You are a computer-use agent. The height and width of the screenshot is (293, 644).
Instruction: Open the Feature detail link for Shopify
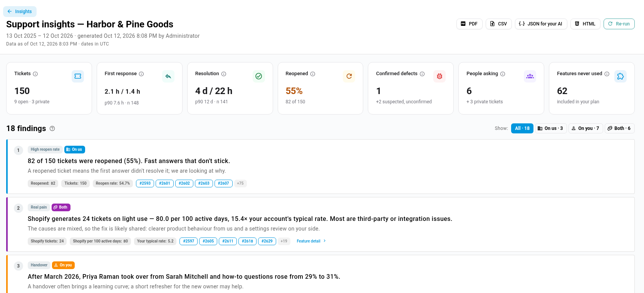(x=311, y=241)
